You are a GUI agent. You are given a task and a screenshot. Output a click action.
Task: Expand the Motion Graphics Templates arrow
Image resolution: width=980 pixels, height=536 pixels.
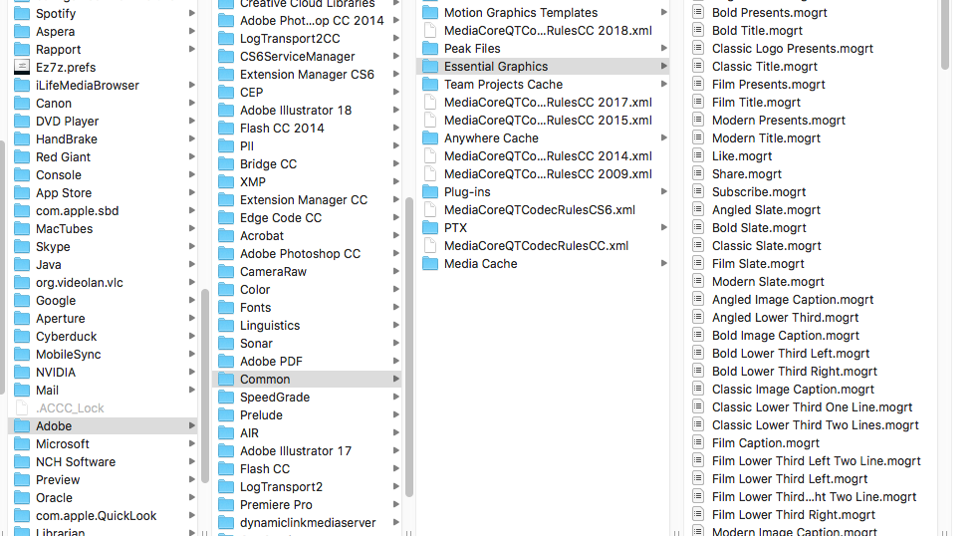coord(663,13)
